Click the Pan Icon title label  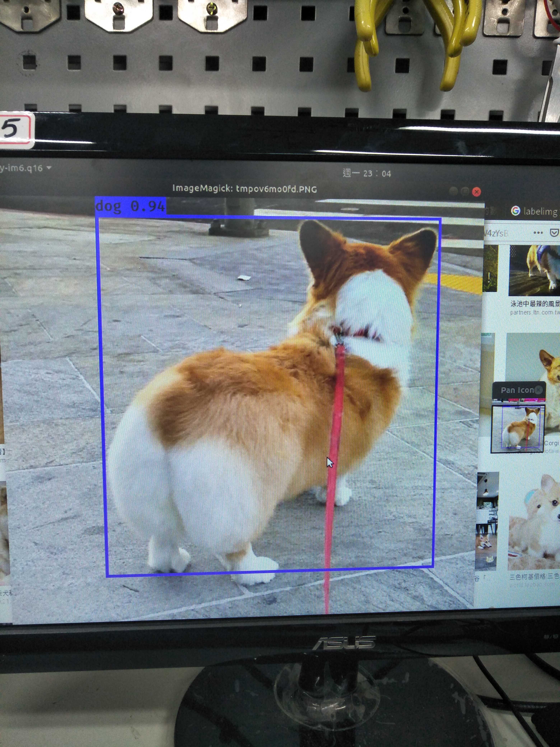517,390
